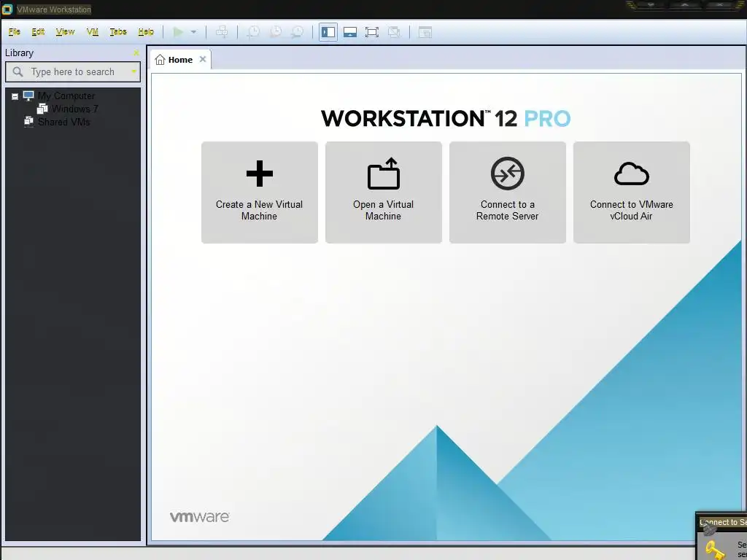Click the Library search input field
This screenshot has height=560, width=747.
click(x=73, y=72)
